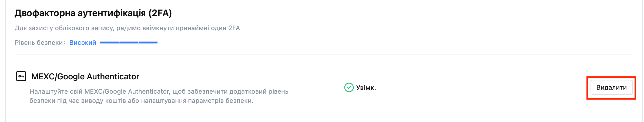
Task: Click the green checkmark status icon
Action: (349, 87)
